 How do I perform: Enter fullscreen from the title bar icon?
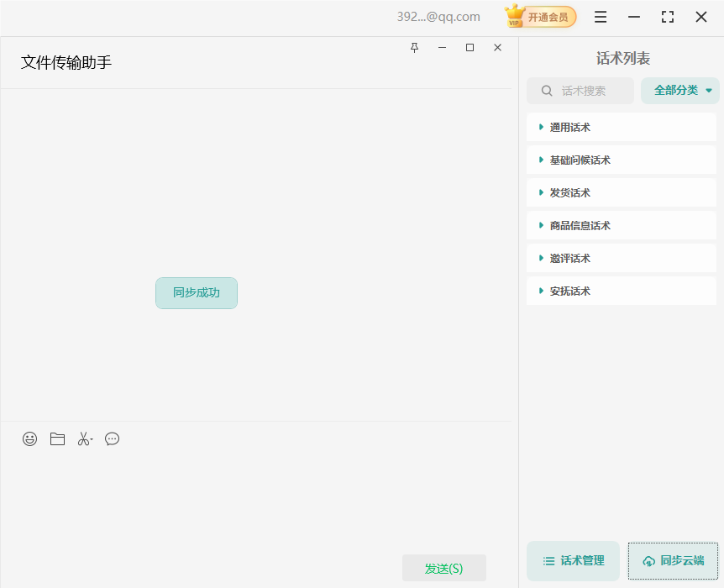(667, 16)
